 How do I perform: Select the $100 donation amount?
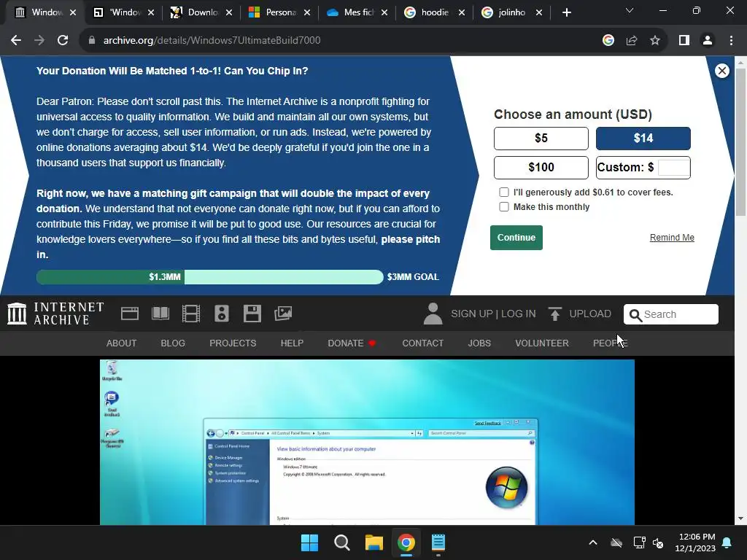pos(541,168)
